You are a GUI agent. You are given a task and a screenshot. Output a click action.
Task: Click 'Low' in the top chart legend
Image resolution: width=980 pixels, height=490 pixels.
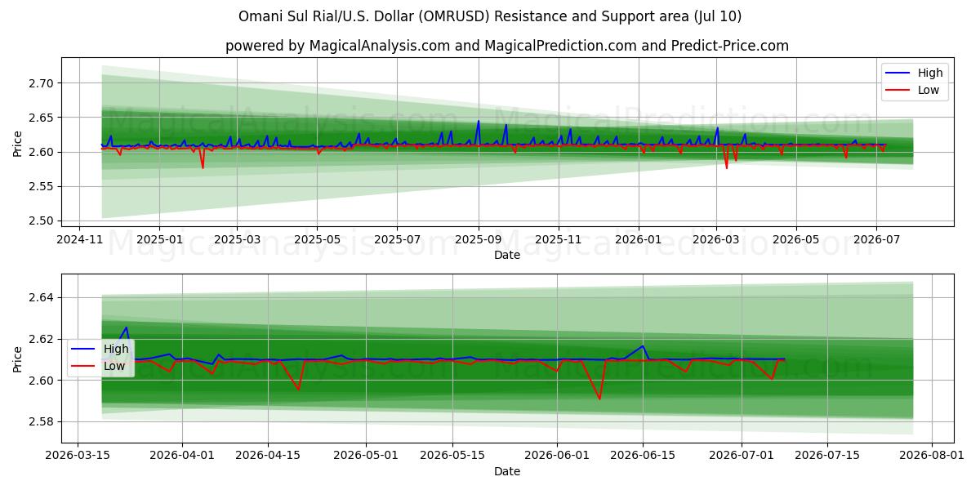point(929,91)
